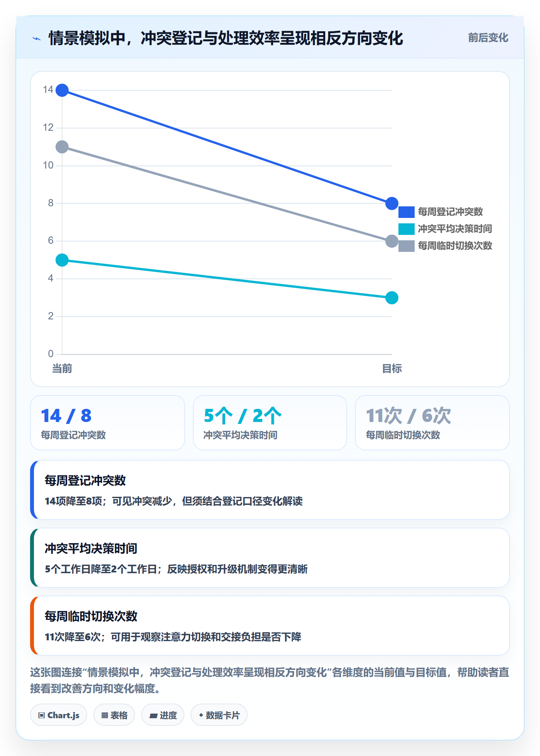Click the 每周临时切换次数 legend label
The image size is (540, 756).
pos(455,246)
